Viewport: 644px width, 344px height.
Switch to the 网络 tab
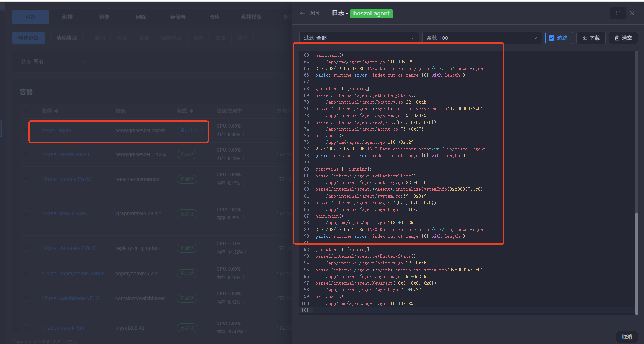coord(141,17)
